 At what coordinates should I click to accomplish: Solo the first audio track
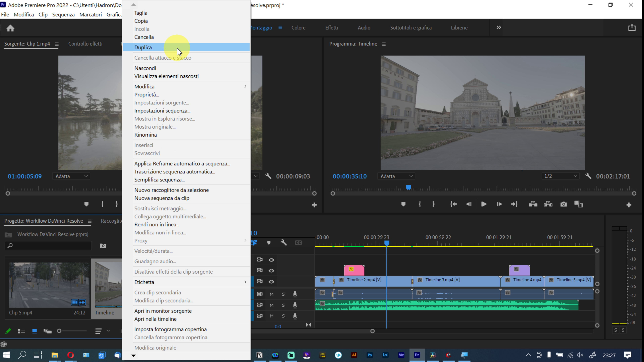[283, 294]
